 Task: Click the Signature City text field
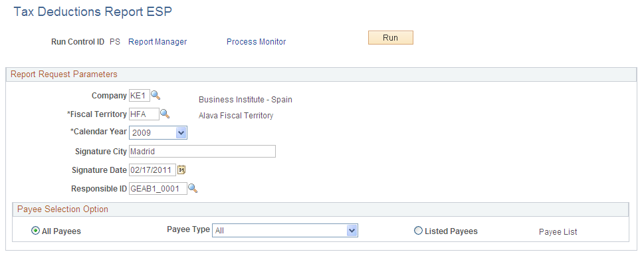click(x=202, y=151)
